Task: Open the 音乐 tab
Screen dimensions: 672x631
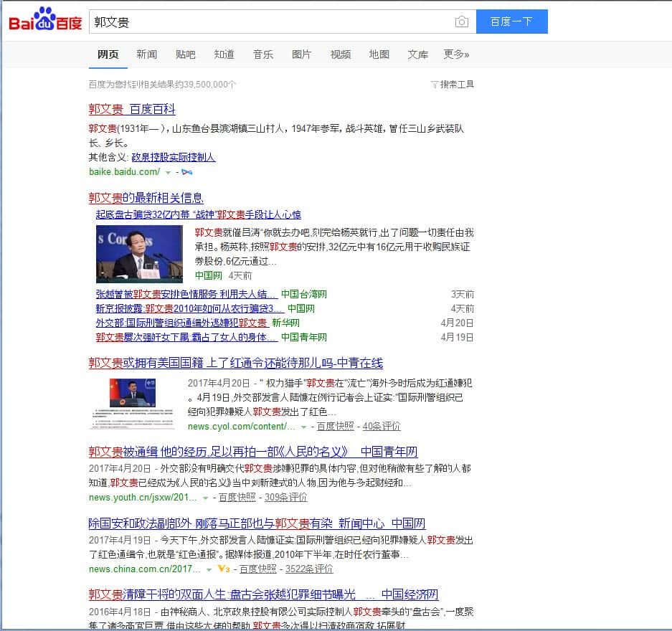Action: point(262,54)
